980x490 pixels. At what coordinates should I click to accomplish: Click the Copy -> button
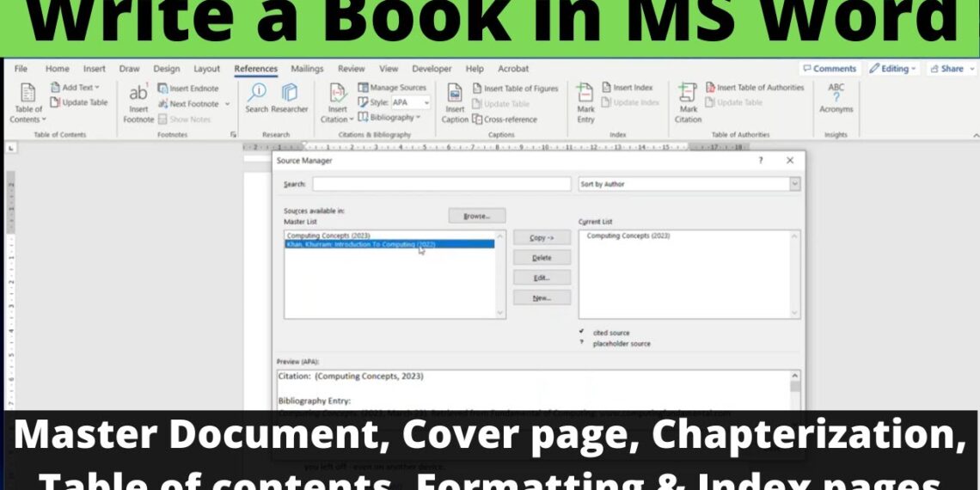[x=542, y=237]
